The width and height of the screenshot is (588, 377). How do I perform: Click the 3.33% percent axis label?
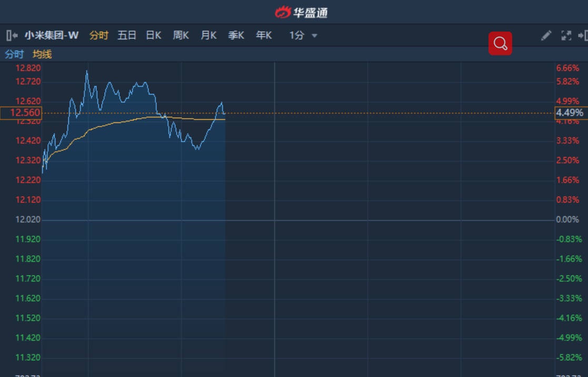pos(568,140)
